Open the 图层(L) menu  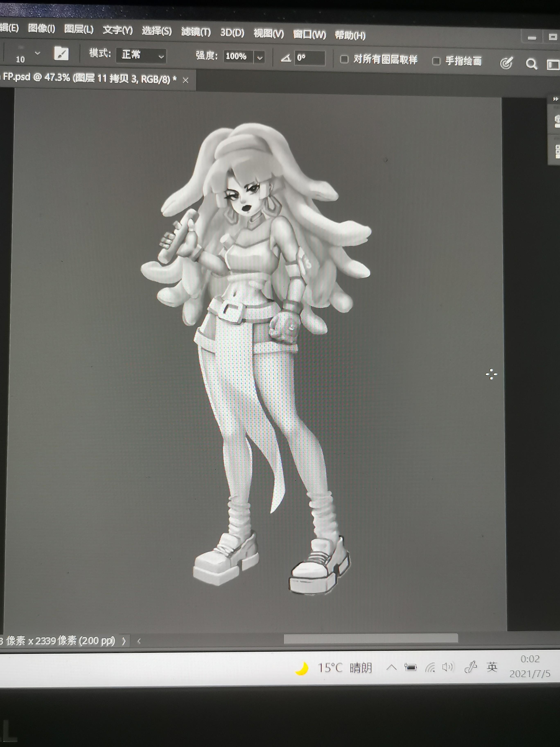coord(79,29)
